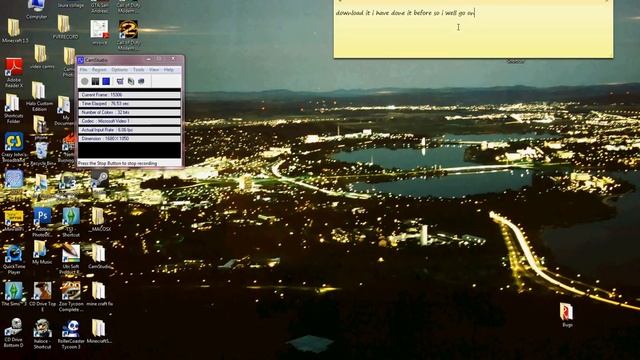Click the last toolbar icon in CamStudio
Image resolution: width=640 pixels, height=360 pixels.
[x=141, y=81]
